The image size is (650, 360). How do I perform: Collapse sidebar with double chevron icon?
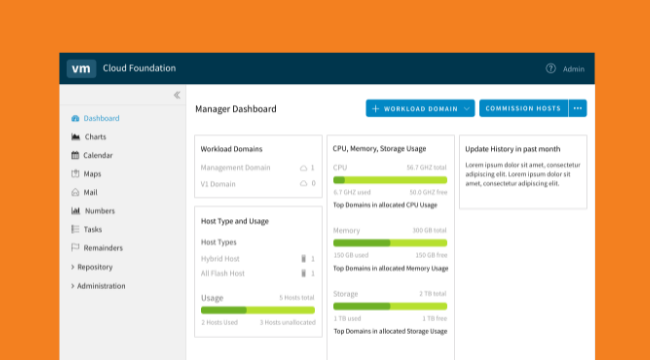click(177, 95)
